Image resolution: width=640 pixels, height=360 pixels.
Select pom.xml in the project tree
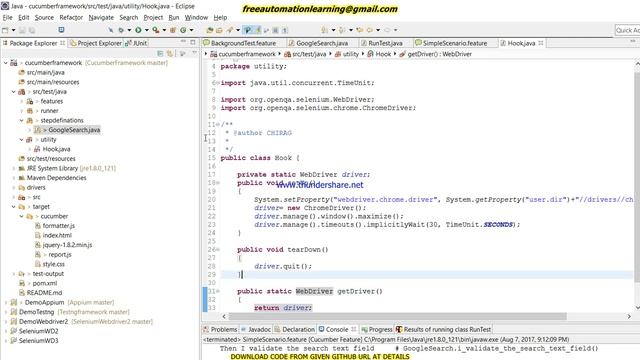point(44,283)
